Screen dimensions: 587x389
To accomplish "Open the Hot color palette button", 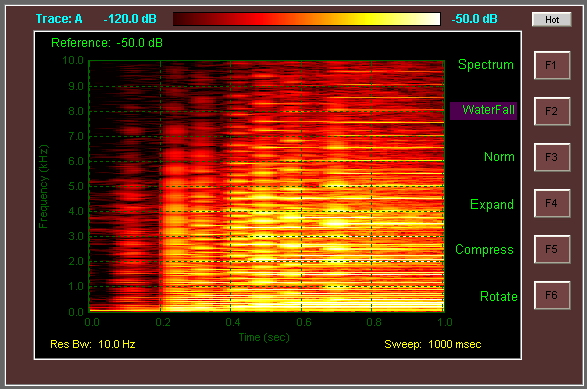I will pos(552,19).
